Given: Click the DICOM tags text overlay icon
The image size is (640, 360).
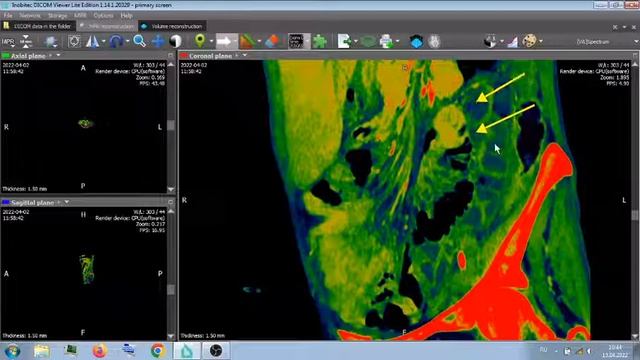Looking at the screenshot, I should [296, 41].
